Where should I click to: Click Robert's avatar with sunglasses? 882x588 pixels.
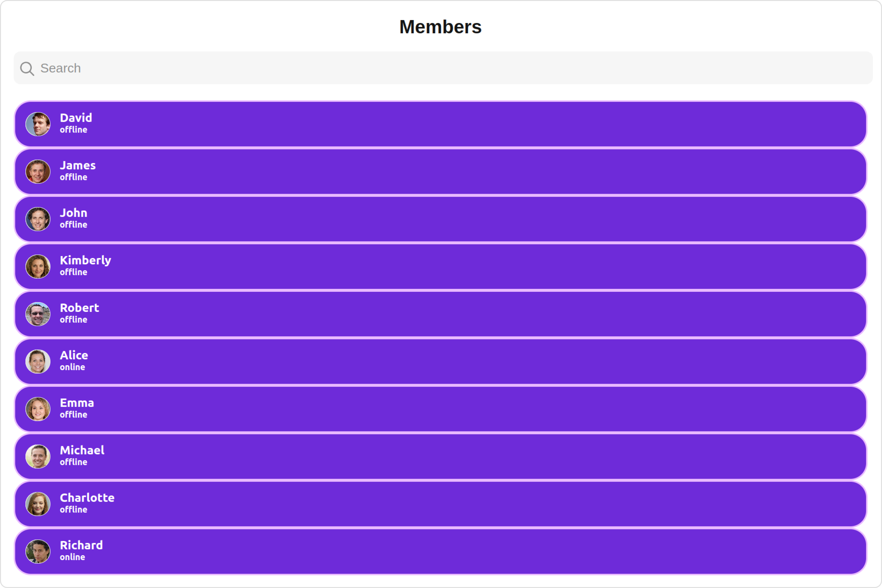pos(38,314)
